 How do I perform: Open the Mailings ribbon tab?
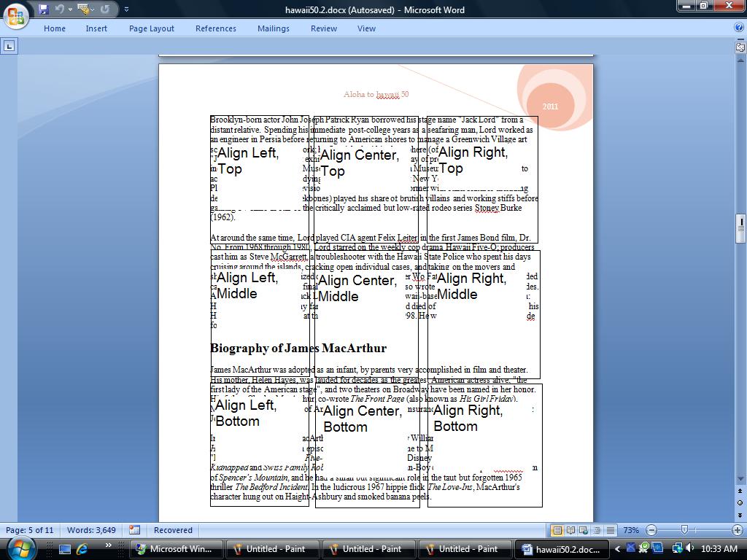click(x=274, y=28)
